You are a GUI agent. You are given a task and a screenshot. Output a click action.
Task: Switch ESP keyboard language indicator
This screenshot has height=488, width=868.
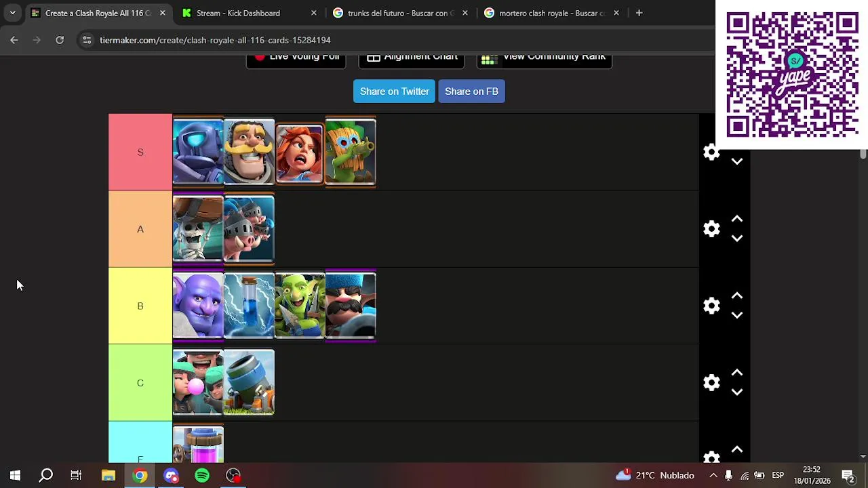coord(778,475)
